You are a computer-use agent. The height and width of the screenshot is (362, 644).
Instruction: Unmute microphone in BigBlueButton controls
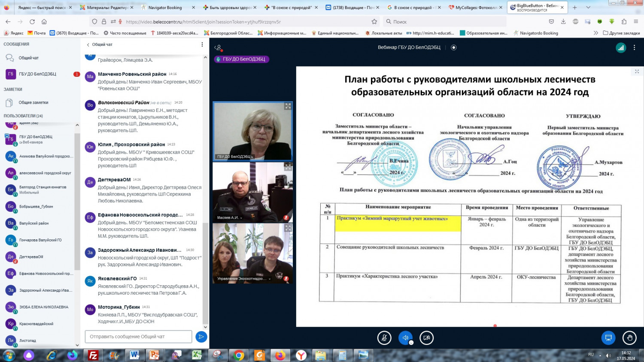(384, 338)
